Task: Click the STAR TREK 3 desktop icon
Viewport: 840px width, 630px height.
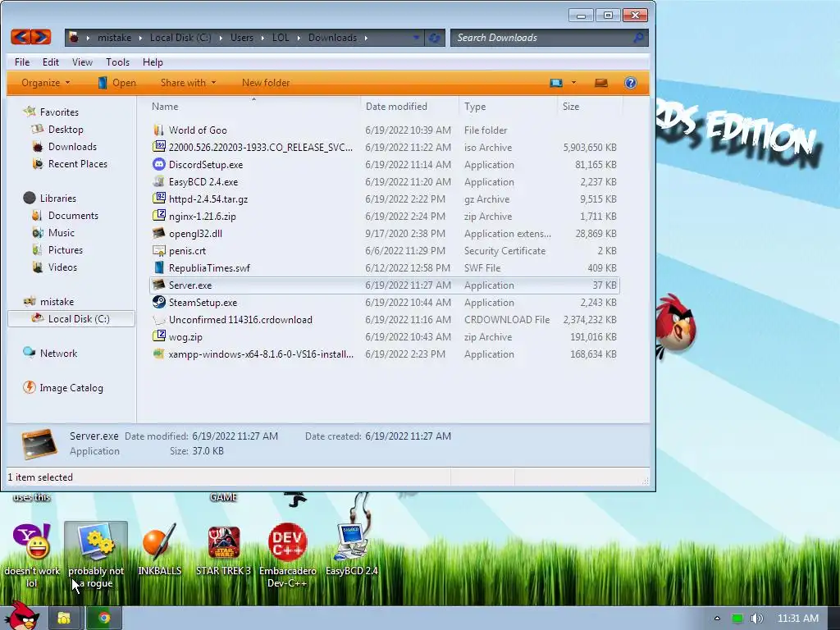Action: click(223, 542)
